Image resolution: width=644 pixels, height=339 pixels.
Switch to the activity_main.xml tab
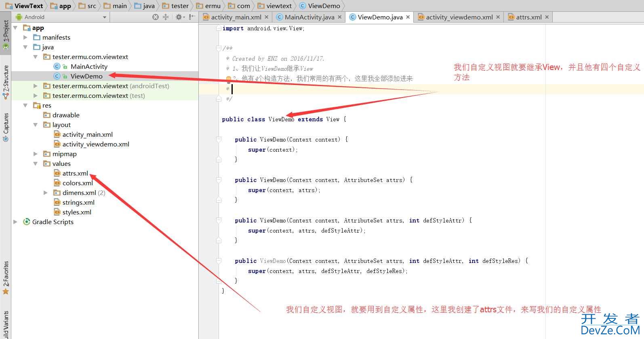pos(236,17)
